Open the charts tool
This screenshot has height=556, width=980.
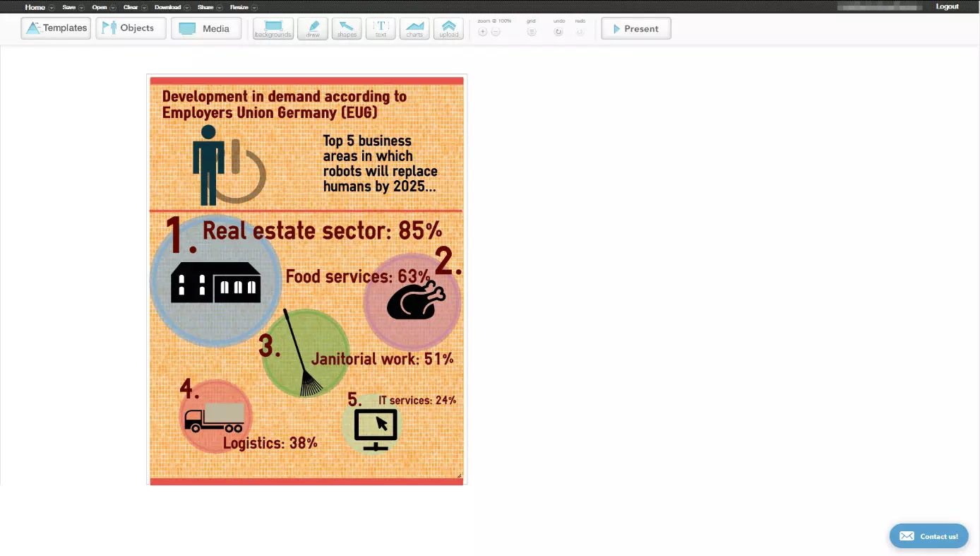[x=414, y=29]
